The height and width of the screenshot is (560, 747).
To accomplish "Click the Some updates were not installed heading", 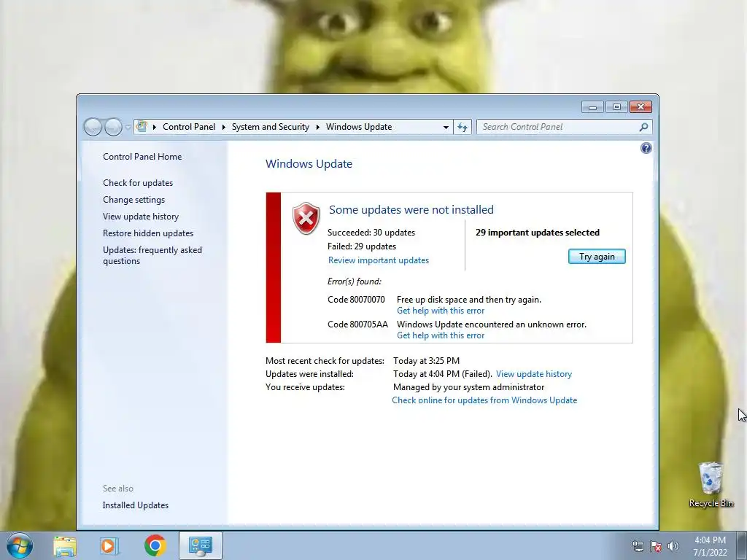I will tap(411, 209).
